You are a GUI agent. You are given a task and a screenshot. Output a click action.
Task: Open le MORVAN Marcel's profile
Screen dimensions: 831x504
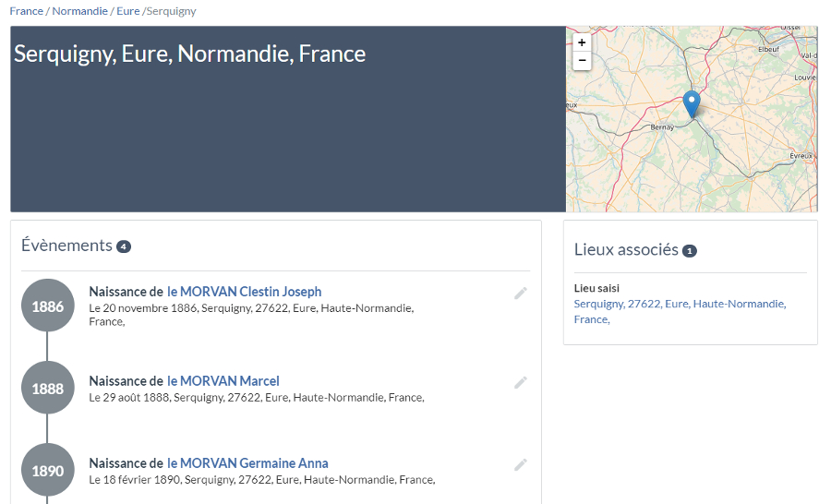(223, 381)
